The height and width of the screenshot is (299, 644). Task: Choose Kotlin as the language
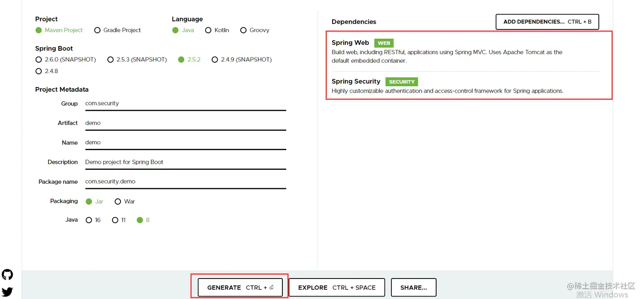(217, 30)
